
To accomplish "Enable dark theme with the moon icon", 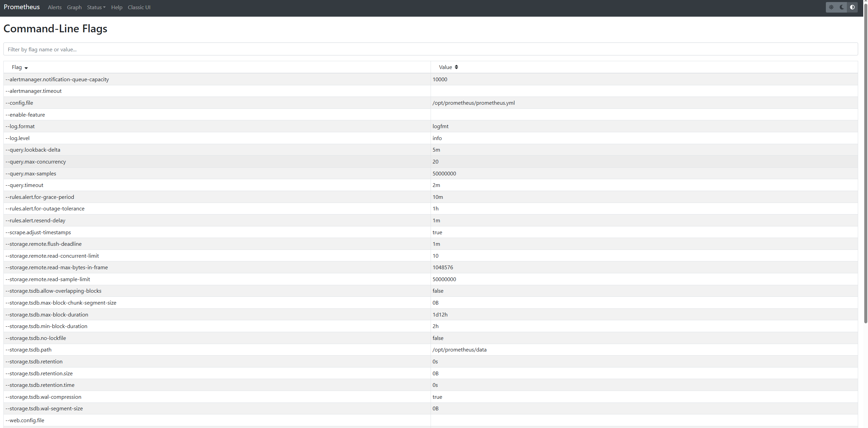I will (842, 7).
